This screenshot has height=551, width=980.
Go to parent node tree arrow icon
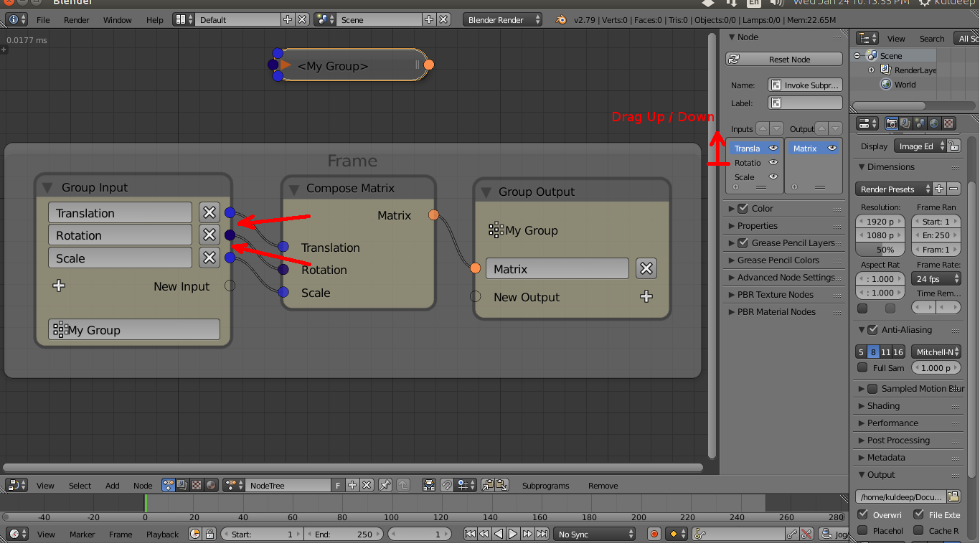pyautogui.click(x=402, y=485)
